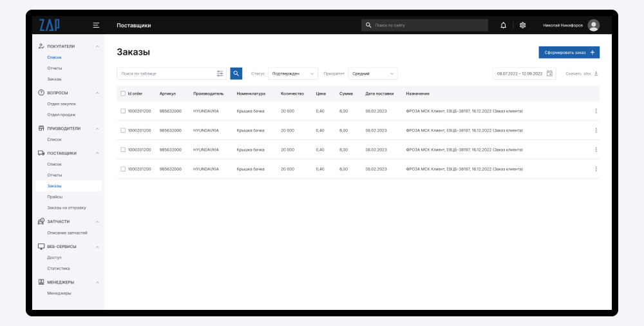Check the fourth order row checkbox
This screenshot has height=326, width=644.
coord(123,169)
